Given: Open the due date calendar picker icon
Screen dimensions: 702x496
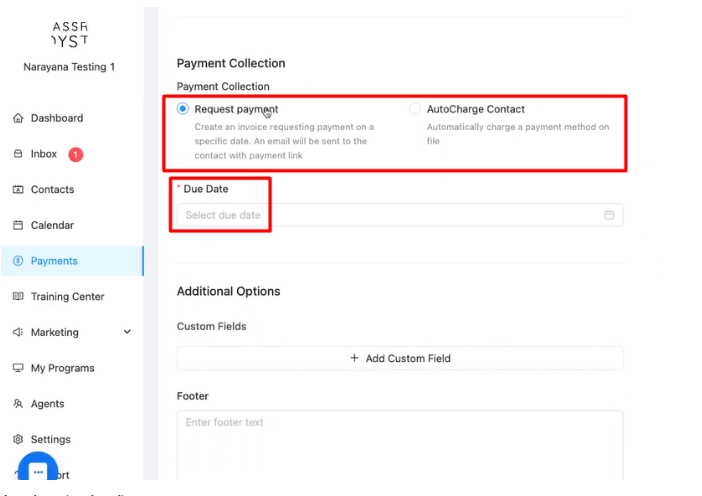Looking at the screenshot, I should [x=609, y=215].
